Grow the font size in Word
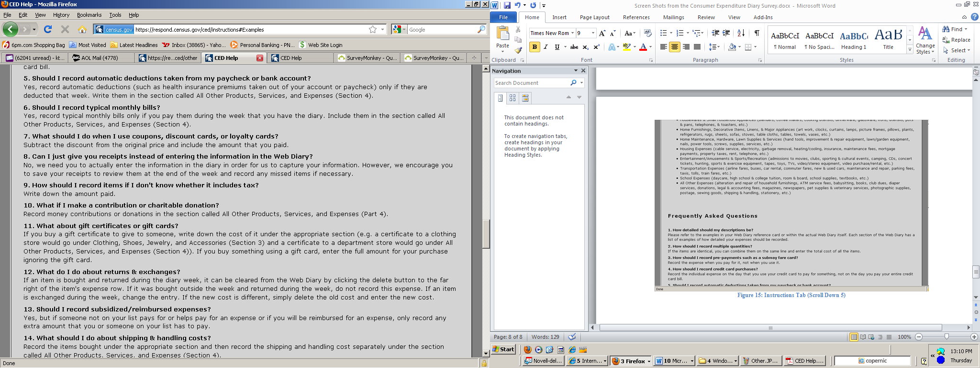Image resolution: width=980 pixels, height=368 pixels. tap(602, 33)
